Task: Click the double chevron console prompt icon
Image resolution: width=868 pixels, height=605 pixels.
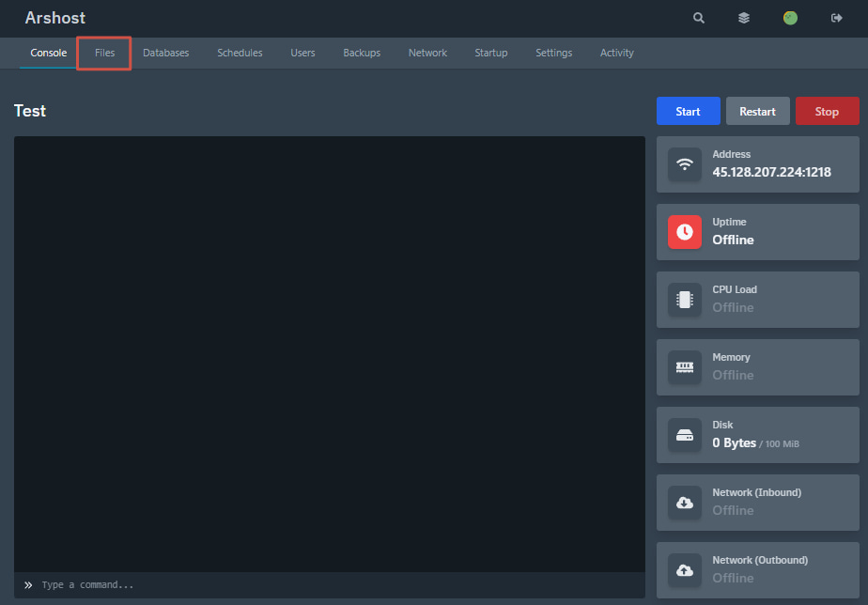Action: [28, 585]
